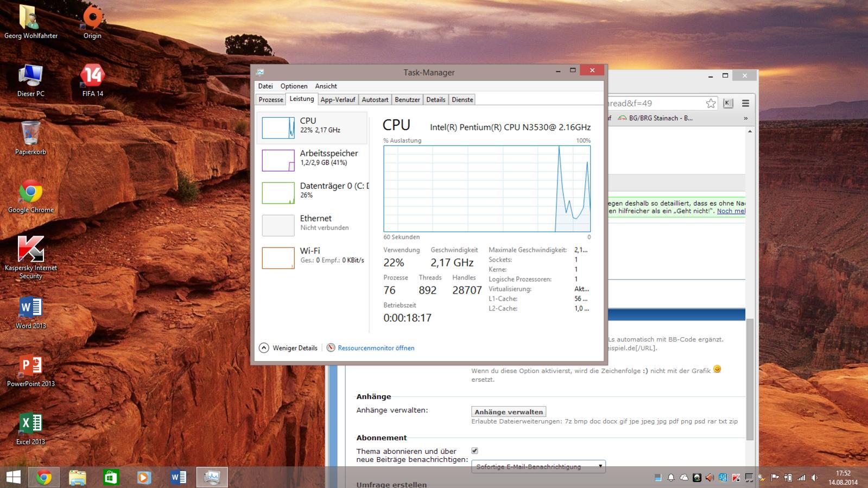Click the Task-Manager title bar icon
This screenshot has height=488, width=868.
[260, 72]
